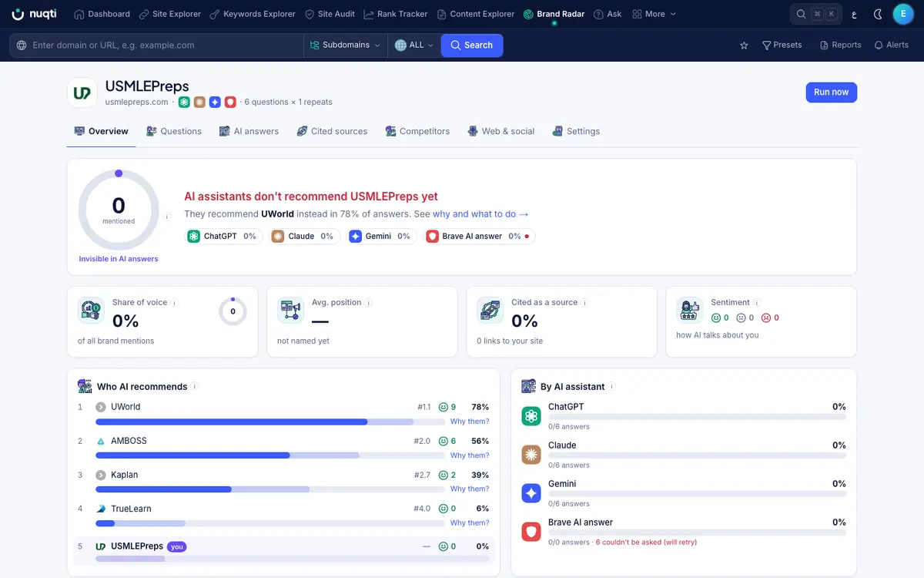Switch language with the Arabic ع toggle
The height and width of the screenshot is (578, 924).
coord(854,14)
